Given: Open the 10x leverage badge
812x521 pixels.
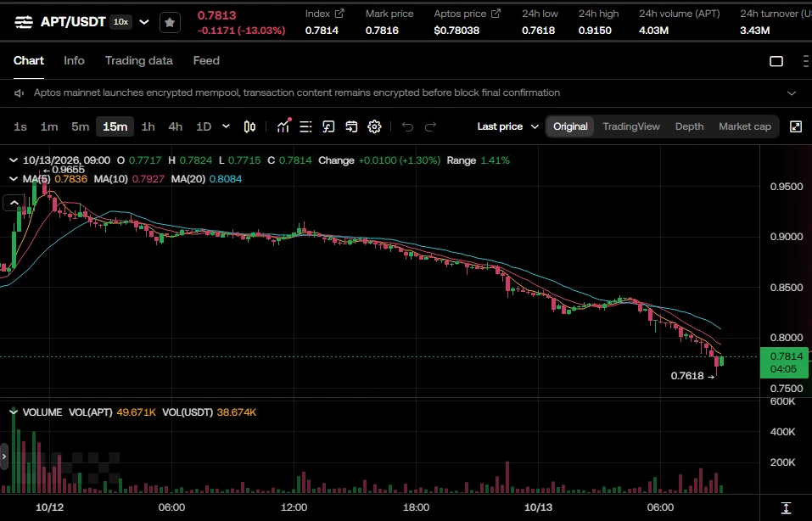Looking at the screenshot, I should tap(121, 22).
